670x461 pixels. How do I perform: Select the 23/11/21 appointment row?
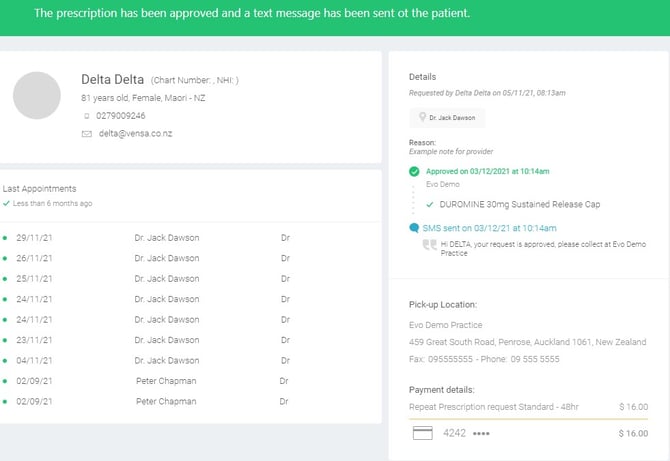190,341
